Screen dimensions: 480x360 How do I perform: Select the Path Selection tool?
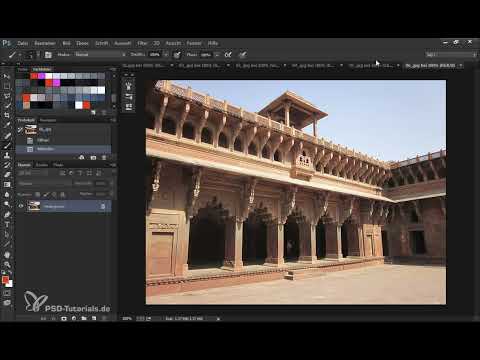[x=7, y=234]
